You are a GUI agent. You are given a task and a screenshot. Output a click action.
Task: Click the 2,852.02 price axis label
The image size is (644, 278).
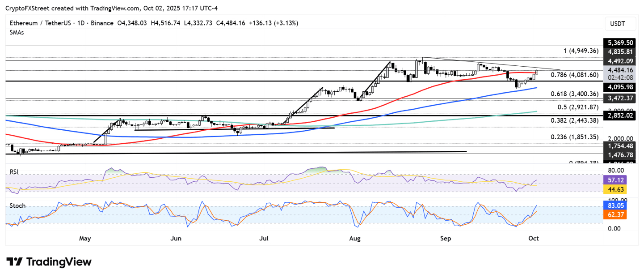(x=619, y=115)
